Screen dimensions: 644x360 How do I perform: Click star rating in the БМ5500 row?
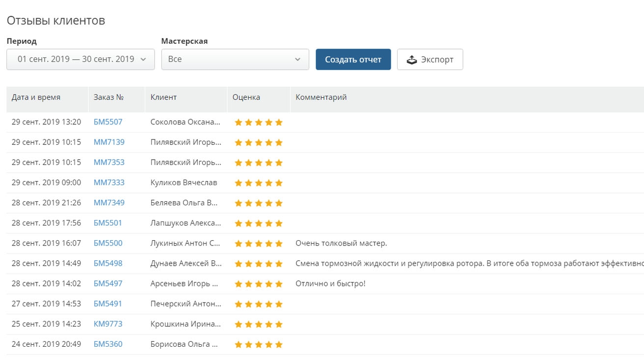259,244
